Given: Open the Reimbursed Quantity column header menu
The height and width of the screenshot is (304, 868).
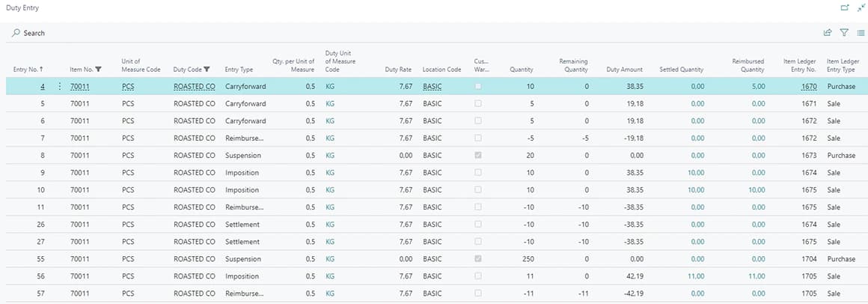Looking at the screenshot, I should [x=748, y=65].
